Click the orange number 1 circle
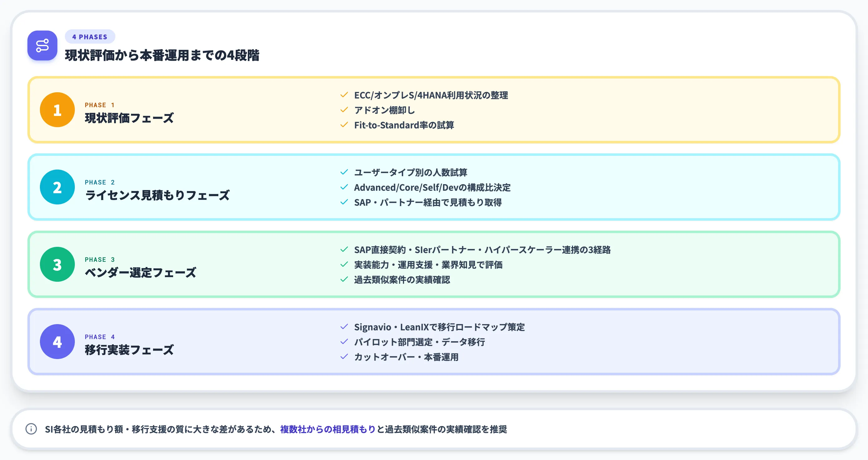The height and width of the screenshot is (460, 868). click(x=57, y=110)
